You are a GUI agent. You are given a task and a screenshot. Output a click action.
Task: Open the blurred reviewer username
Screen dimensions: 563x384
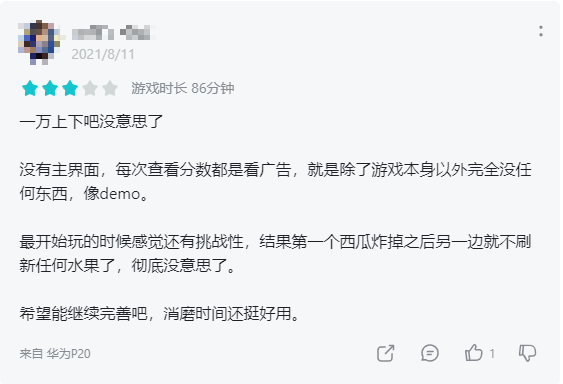(x=111, y=33)
